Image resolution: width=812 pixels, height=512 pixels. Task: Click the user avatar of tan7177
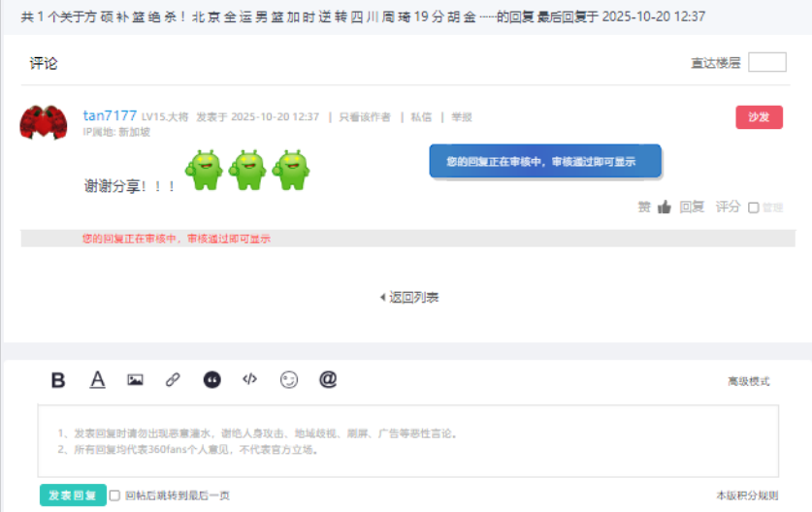43,121
